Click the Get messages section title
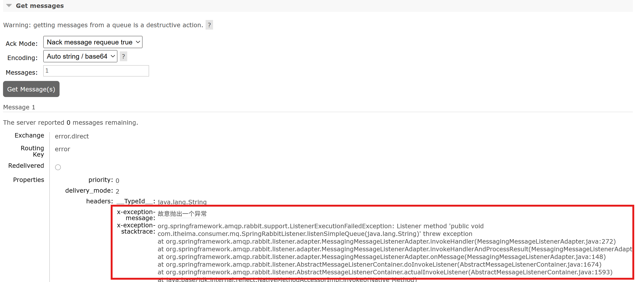644x282 pixels. click(x=40, y=6)
